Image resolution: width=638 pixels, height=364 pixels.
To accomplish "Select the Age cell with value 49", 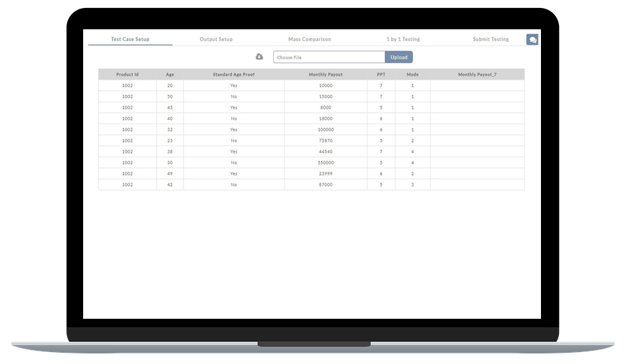I will point(170,173).
